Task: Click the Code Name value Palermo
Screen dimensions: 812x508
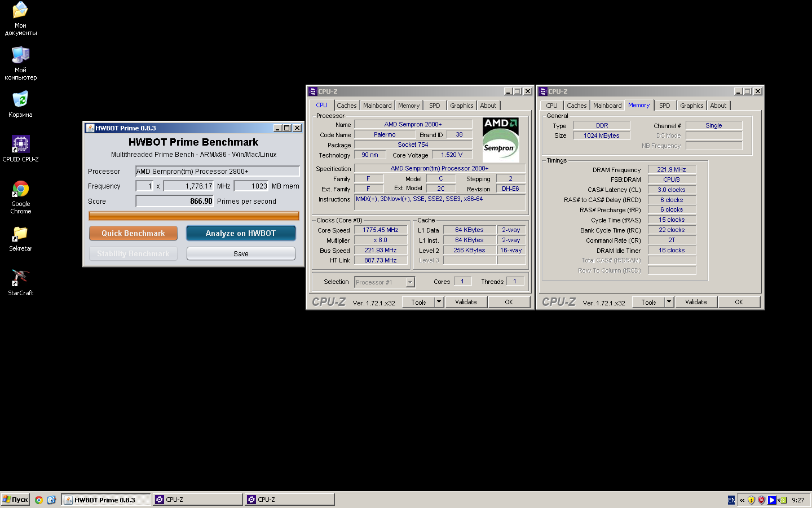Action: coord(385,134)
